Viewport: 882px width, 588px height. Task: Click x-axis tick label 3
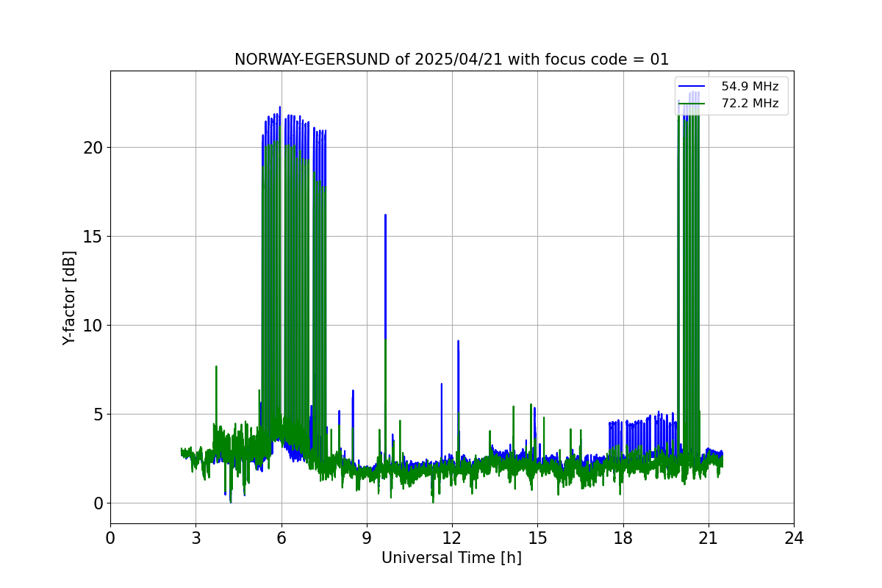[196, 538]
